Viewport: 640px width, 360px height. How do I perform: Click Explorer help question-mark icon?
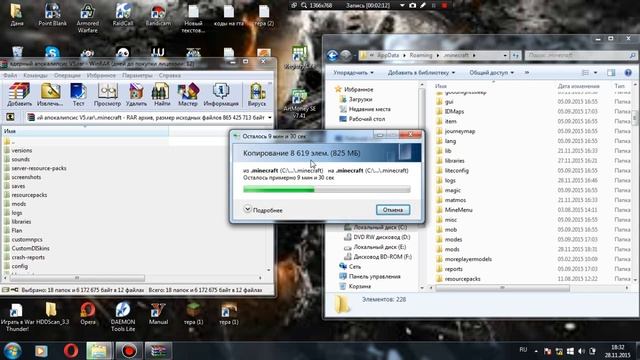click(628, 73)
